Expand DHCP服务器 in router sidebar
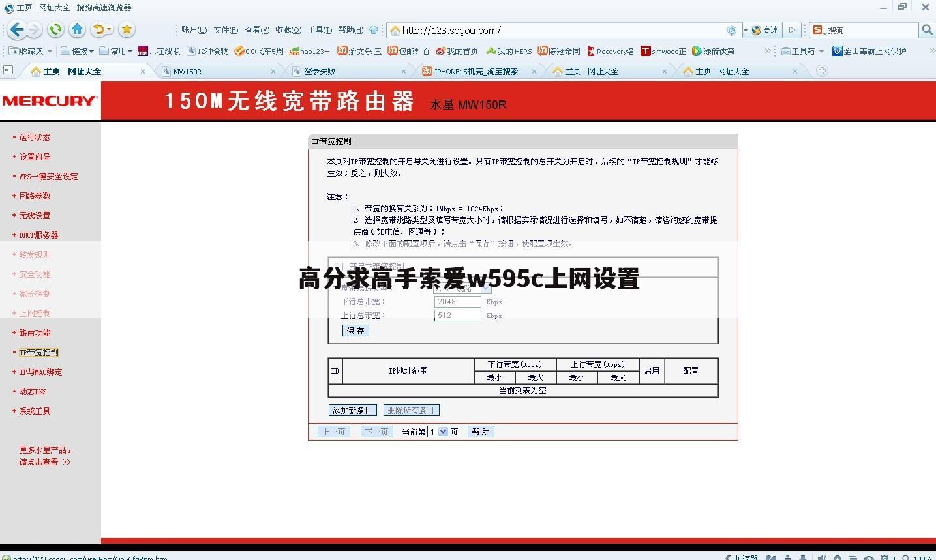The height and width of the screenshot is (560, 936). tap(38, 235)
